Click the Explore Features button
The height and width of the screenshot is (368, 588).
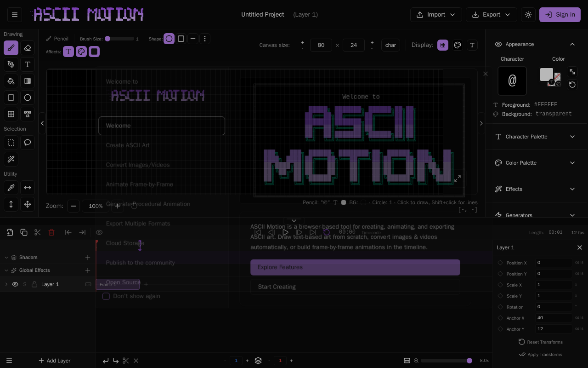355,267
